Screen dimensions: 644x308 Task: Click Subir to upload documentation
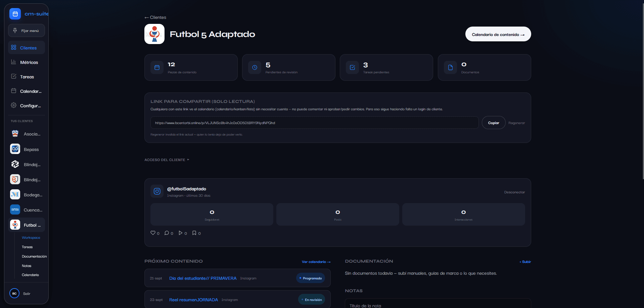[x=525, y=262]
